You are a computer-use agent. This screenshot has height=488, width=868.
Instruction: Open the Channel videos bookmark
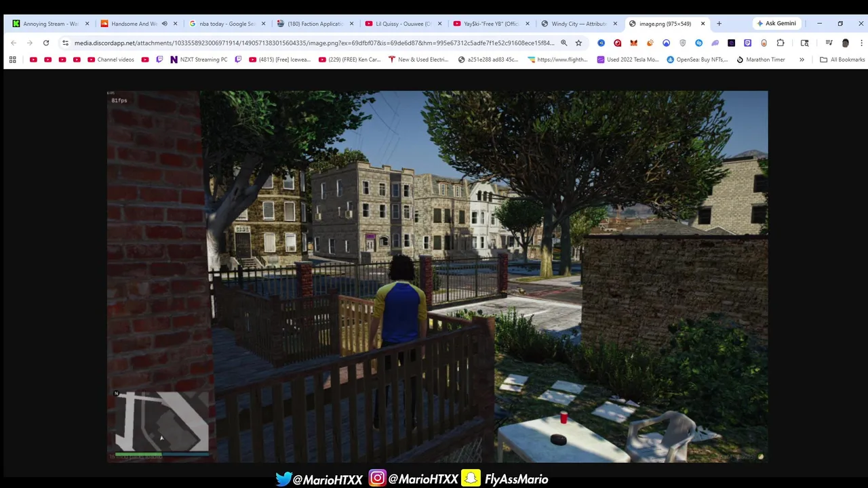point(111,60)
